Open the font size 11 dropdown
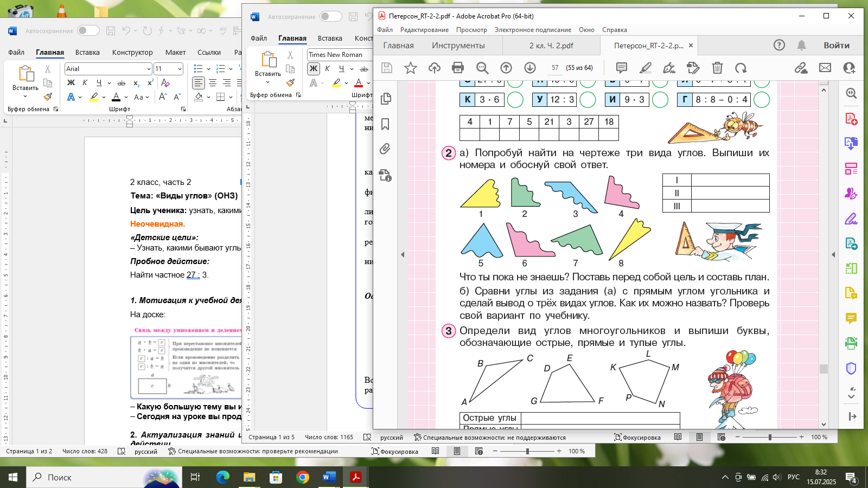The height and width of the screenshot is (488, 868). tap(180, 69)
